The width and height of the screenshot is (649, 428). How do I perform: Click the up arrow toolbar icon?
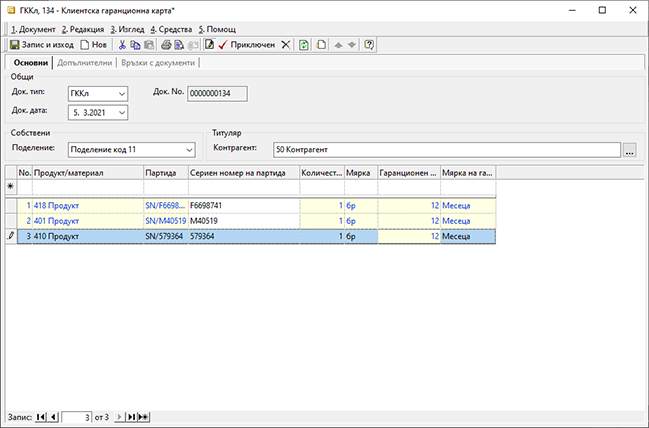pos(338,45)
